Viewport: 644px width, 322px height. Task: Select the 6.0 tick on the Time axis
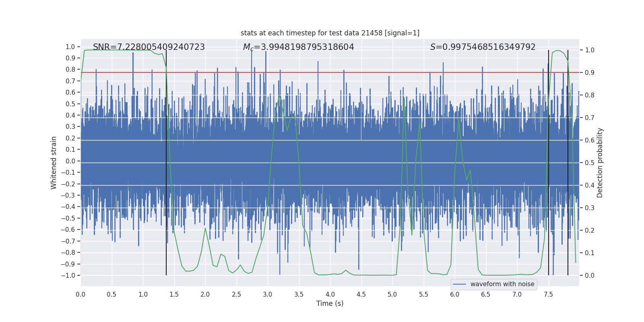pos(455,294)
